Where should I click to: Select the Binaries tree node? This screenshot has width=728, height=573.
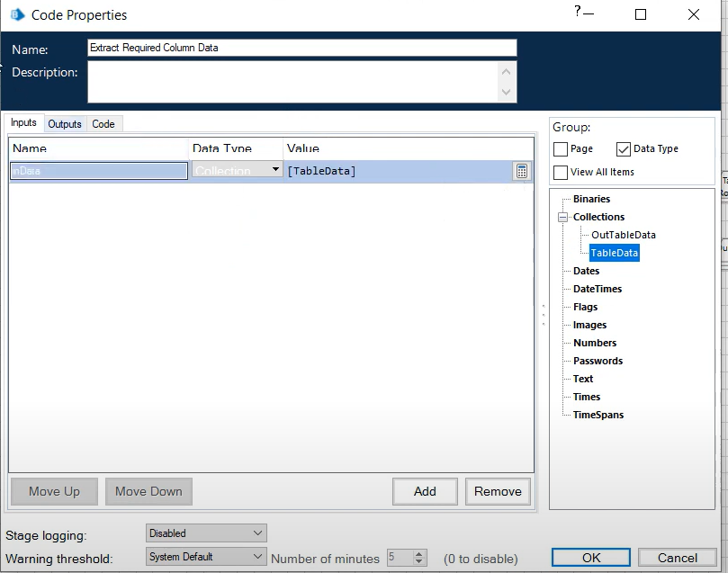(x=591, y=199)
